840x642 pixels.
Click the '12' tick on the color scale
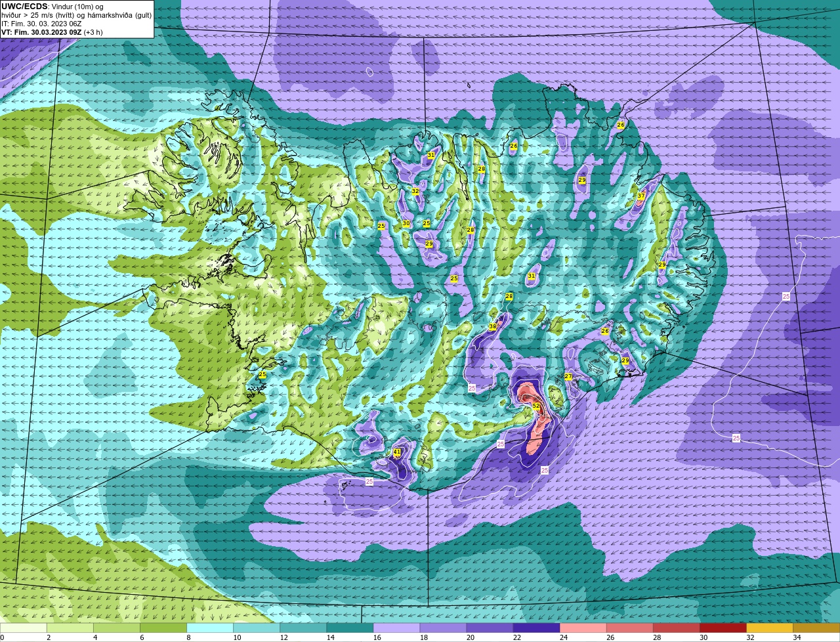pos(284,637)
